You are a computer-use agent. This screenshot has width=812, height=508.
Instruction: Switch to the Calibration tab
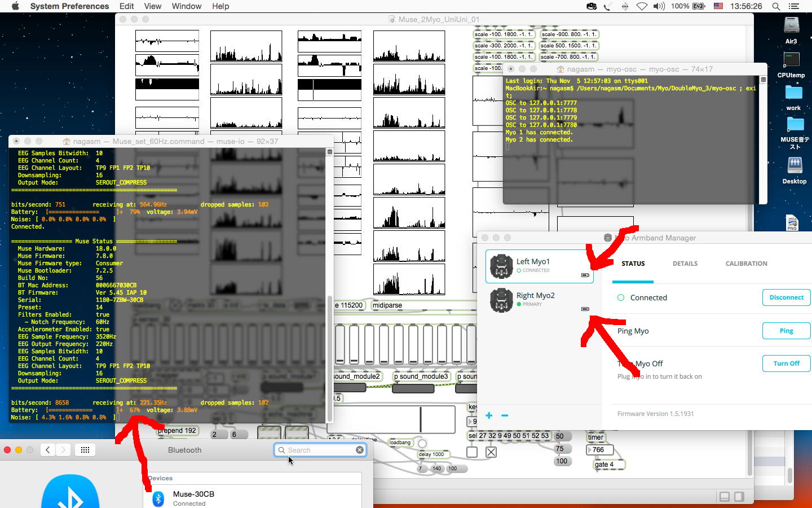(746, 264)
